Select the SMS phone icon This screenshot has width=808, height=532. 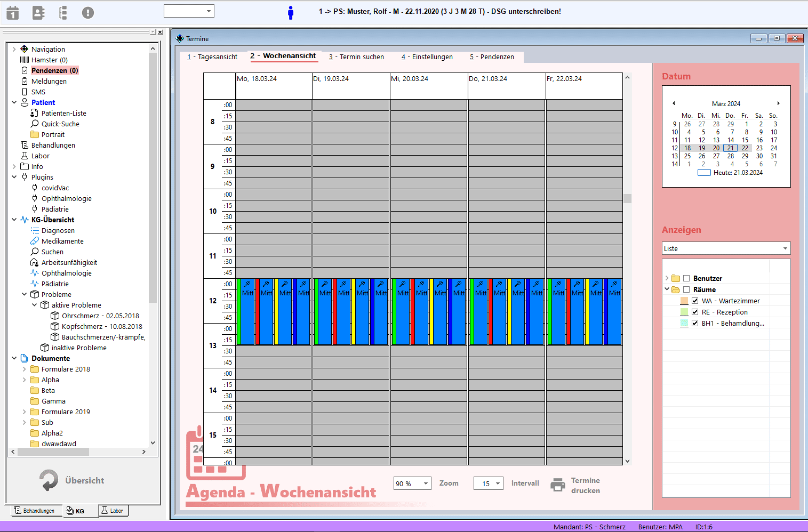[x=24, y=92]
